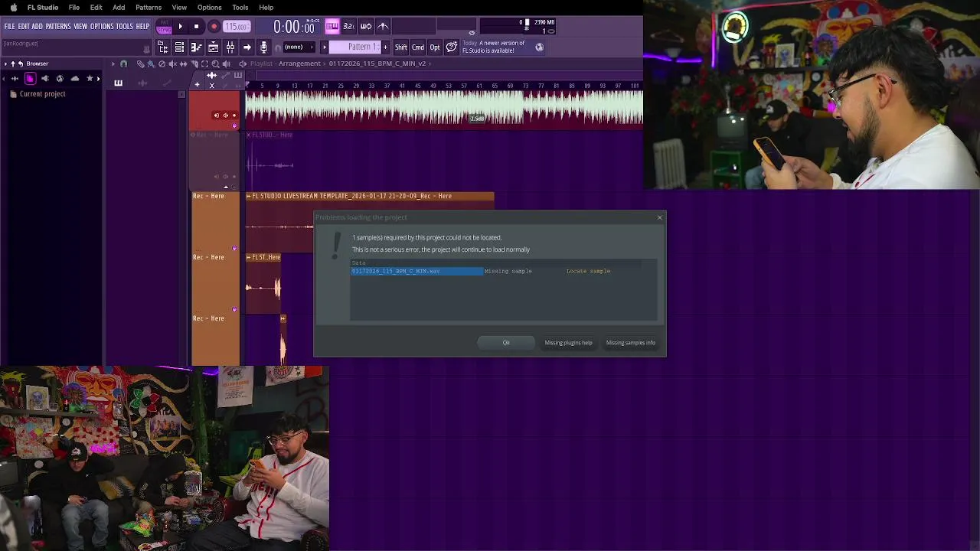Image resolution: width=980 pixels, height=551 pixels.
Task: Open the help chat bubble icon
Action: pos(452,47)
